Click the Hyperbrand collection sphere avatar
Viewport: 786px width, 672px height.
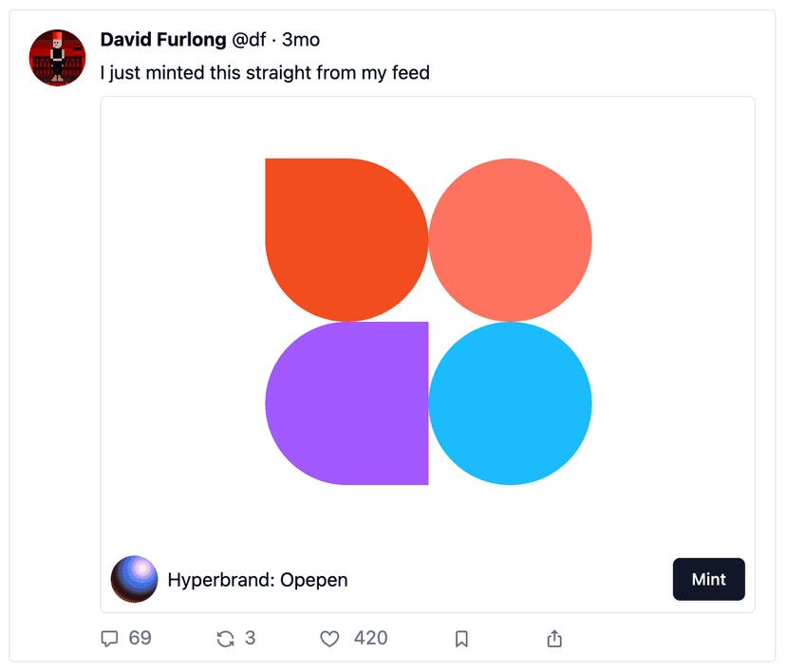pyautogui.click(x=135, y=579)
